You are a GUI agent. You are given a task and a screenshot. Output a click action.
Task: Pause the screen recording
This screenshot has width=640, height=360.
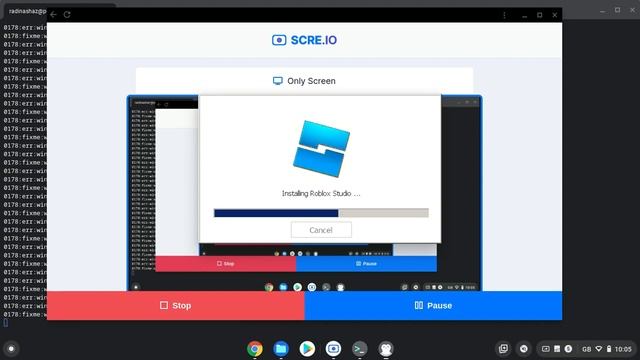pos(433,305)
